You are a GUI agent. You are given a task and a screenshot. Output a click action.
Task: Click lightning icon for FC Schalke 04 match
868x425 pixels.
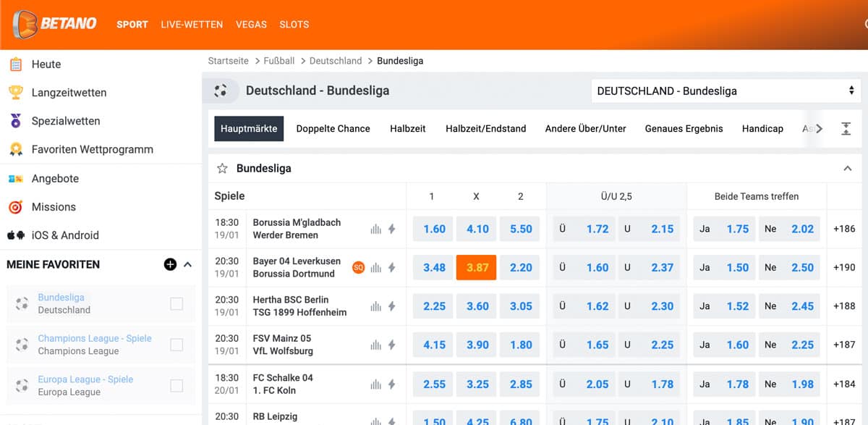click(x=391, y=384)
